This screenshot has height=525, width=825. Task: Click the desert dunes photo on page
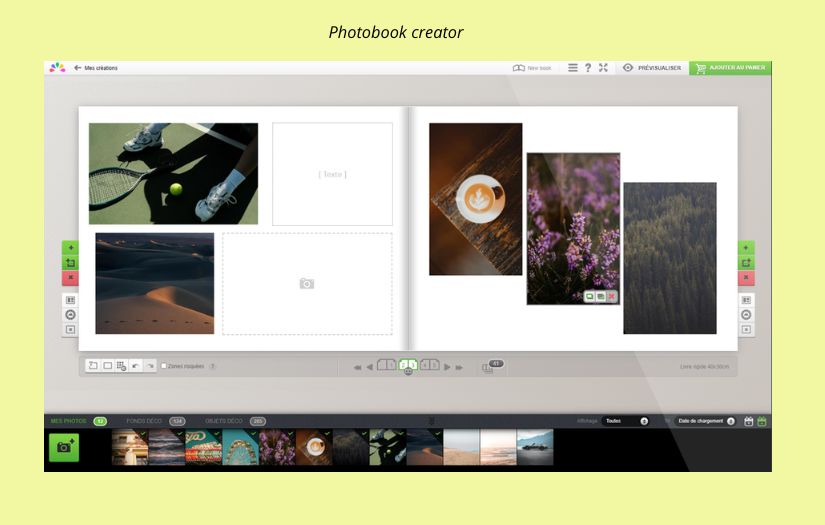click(155, 283)
